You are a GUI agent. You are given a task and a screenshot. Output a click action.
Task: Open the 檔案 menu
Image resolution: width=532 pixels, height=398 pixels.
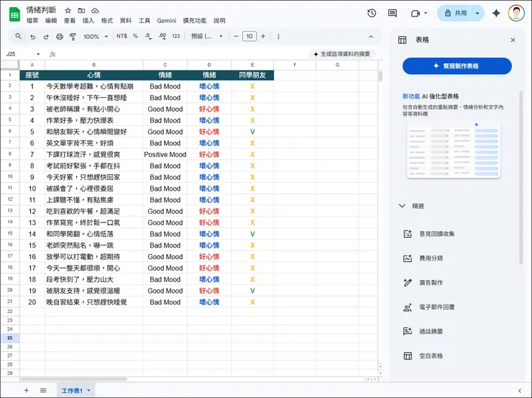pyautogui.click(x=32, y=21)
